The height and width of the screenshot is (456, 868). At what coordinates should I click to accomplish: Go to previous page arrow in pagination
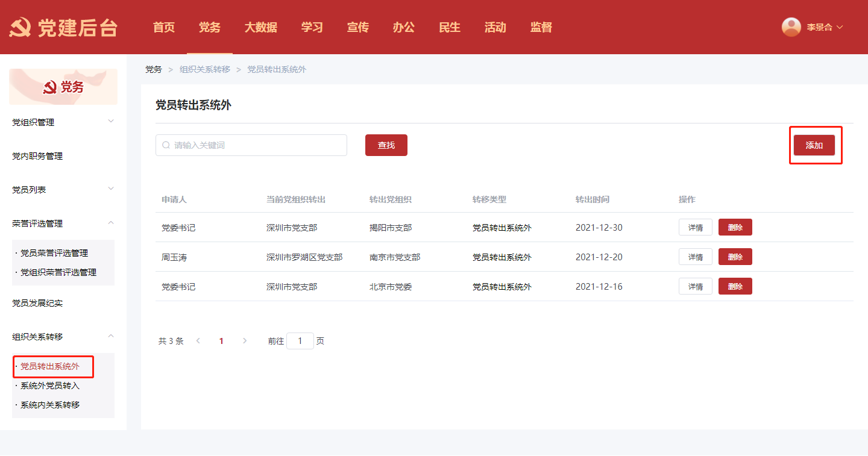pyautogui.click(x=198, y=341)
